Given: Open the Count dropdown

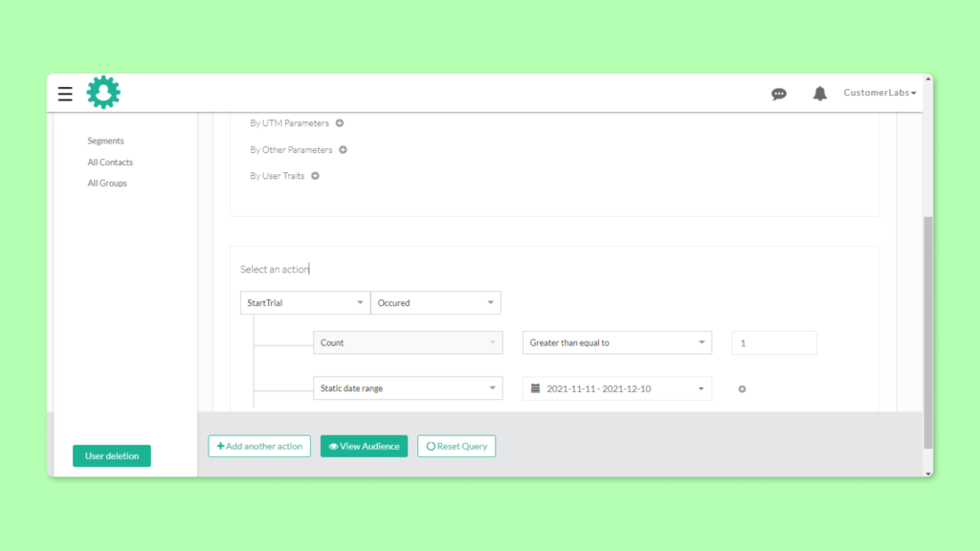Looking at the screenshot, I should coord(408,343).
